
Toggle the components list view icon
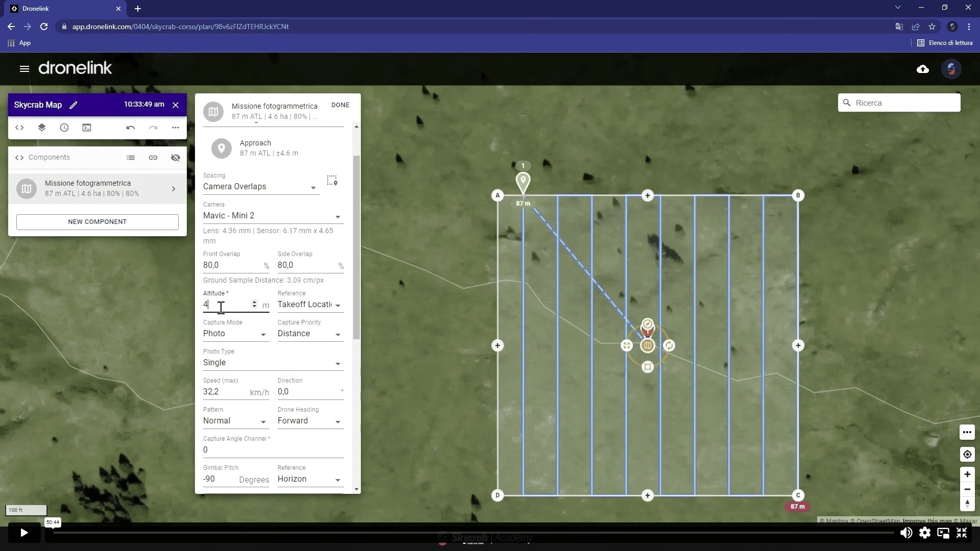tap(131, 158)
